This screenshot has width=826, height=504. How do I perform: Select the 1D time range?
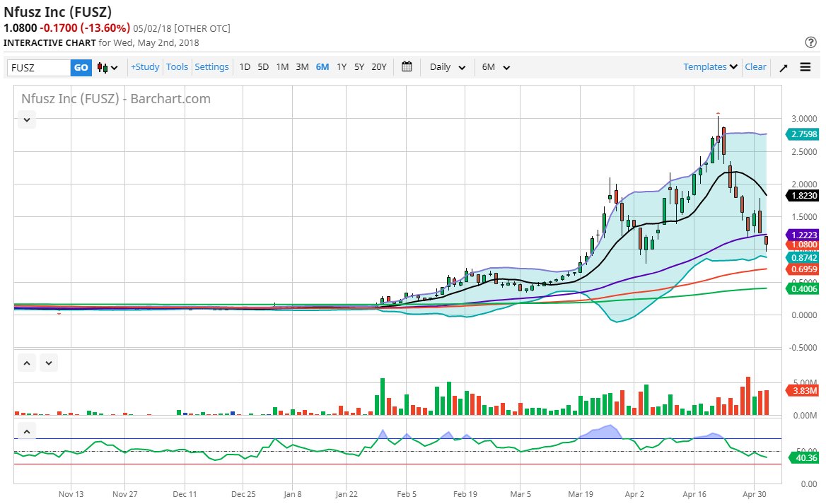click(x=245, y=67)
